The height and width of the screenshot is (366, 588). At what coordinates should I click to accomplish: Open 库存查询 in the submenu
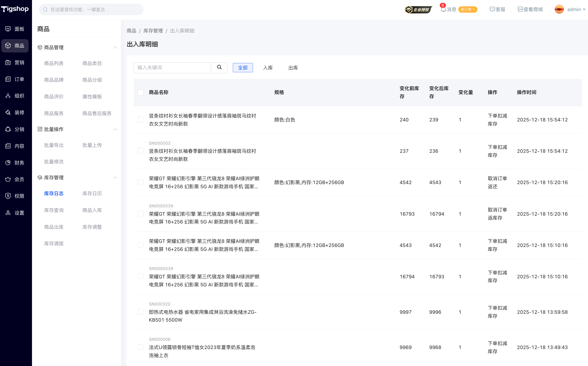pos(54,210)
